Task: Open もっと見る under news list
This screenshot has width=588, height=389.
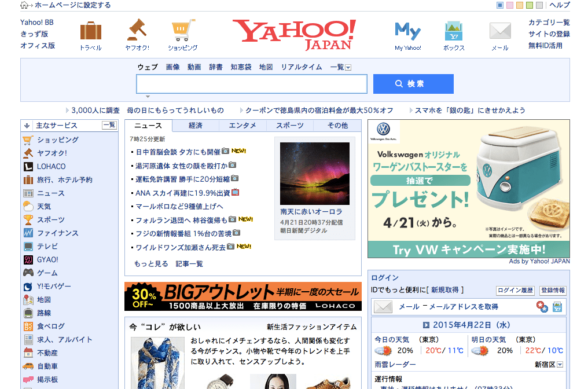Action: pos(151,264)
